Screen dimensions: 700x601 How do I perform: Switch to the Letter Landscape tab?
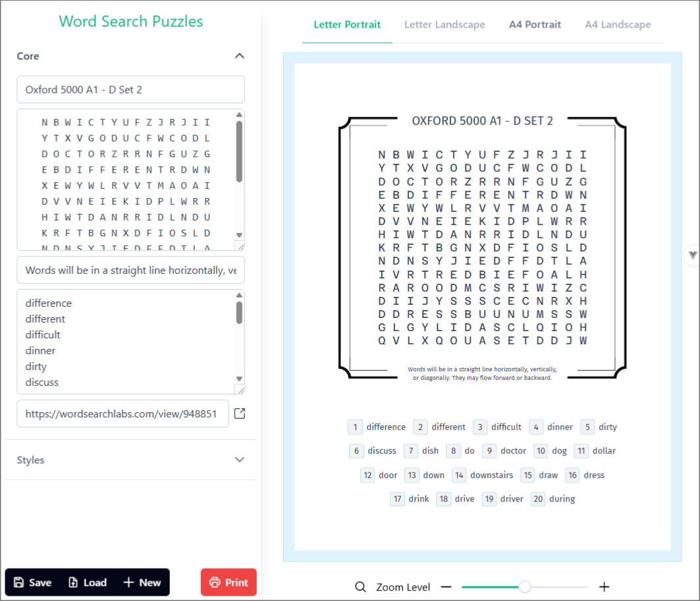tap(444, 24)
